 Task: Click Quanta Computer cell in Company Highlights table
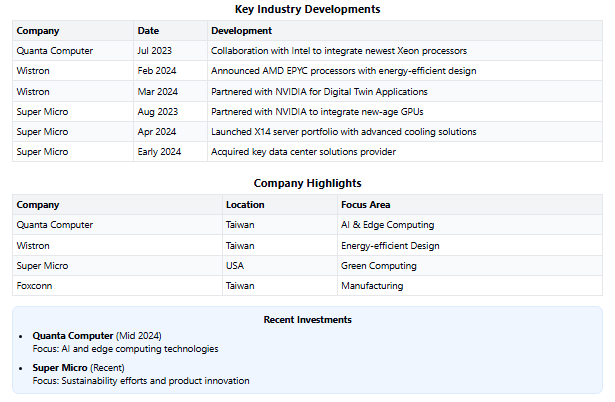117,225
